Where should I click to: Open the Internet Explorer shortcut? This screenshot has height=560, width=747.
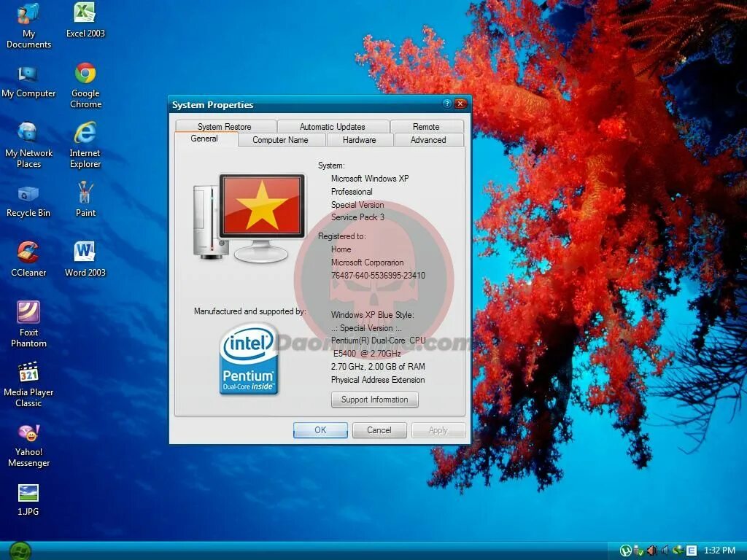pyautogui.click(x=85, y=145)
